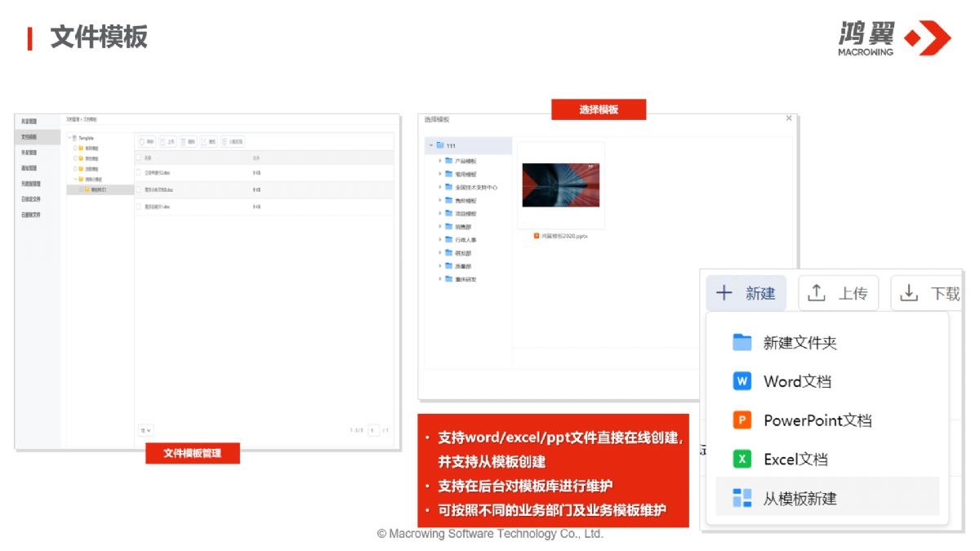Click the plus icon on 新建 button
Screen dimensions: 980x551
(x=724, y=293)
